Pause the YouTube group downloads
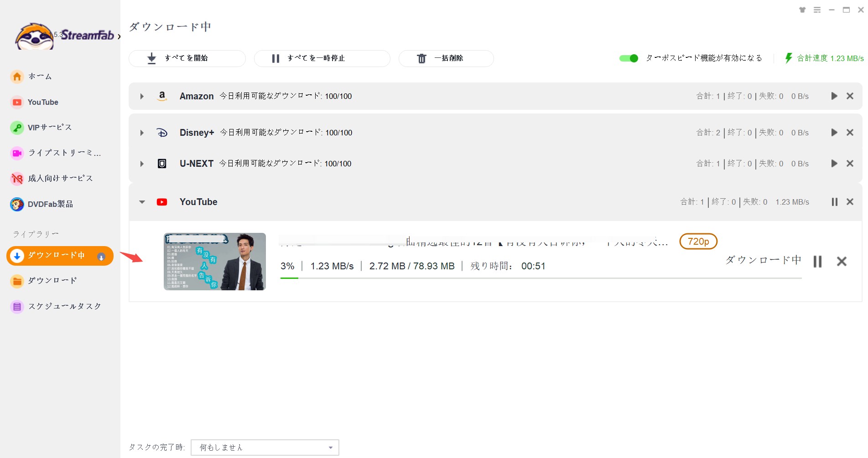The height and width of the screenshot is (458, 868). coord(834,202)
